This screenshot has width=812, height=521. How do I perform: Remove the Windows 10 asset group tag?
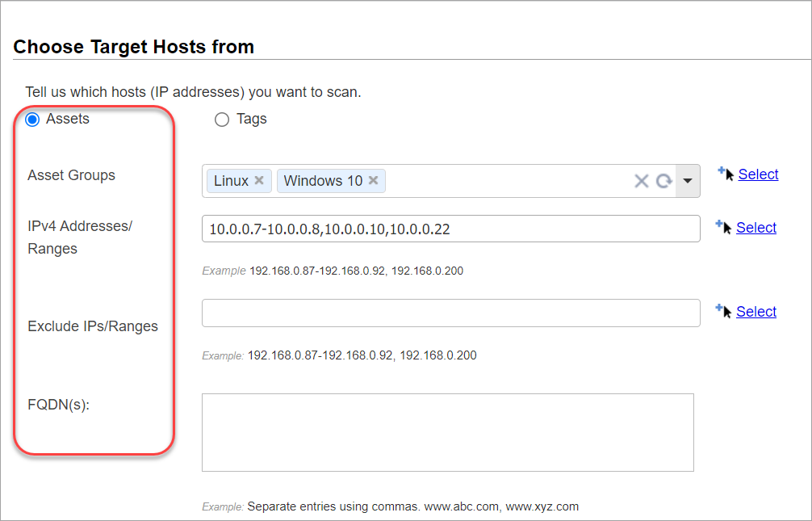[372, 180]
